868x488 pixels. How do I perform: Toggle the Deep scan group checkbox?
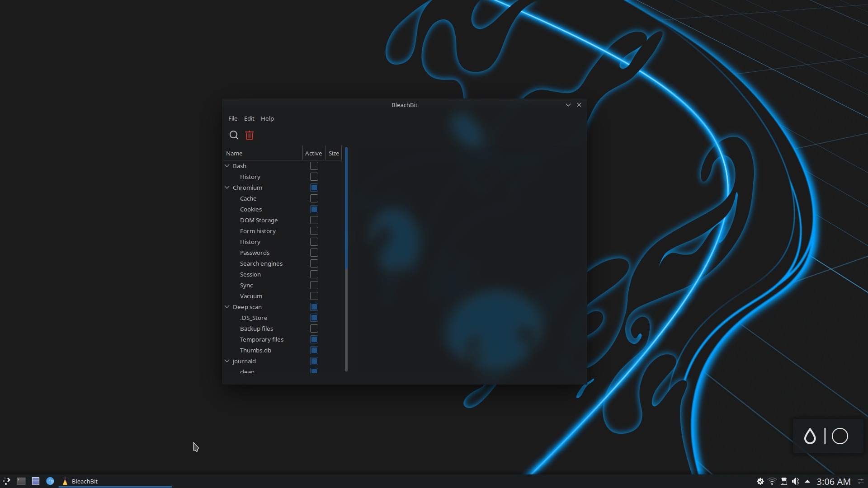(x=314, y=307)
